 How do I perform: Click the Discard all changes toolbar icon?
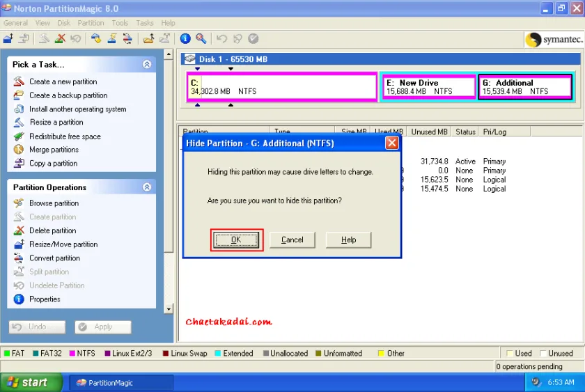(x=237, y=38)
